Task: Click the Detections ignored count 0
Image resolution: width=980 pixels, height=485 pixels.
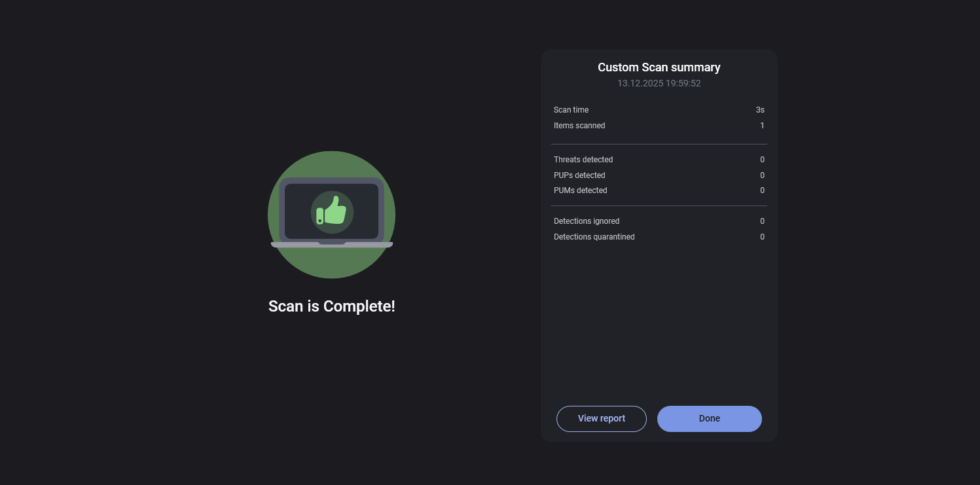Action: click(762, 221)
